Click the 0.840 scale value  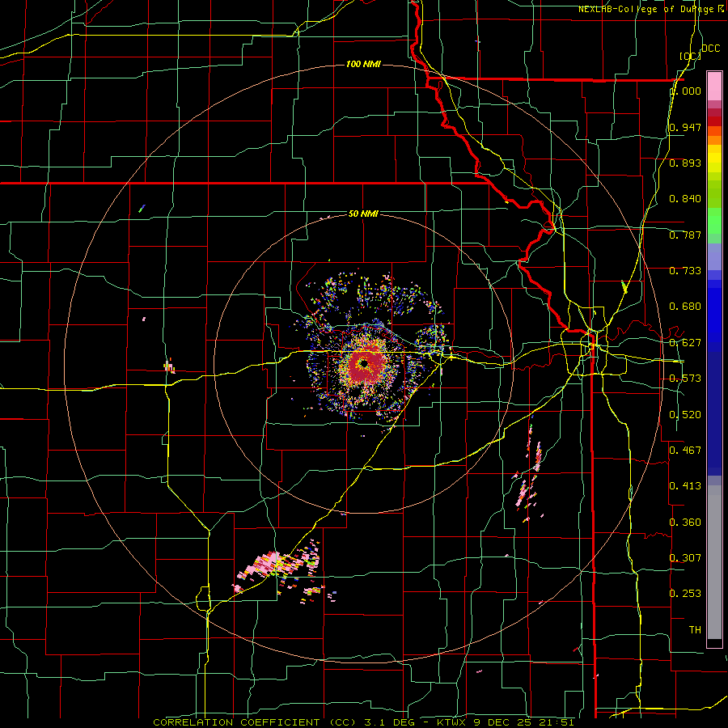pos(685,199)
